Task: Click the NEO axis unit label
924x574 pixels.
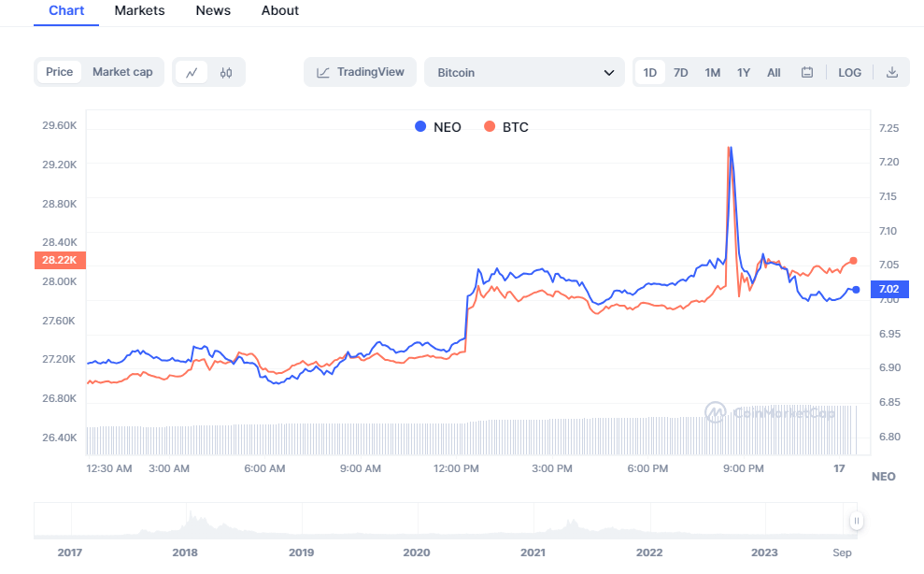Action: tap(883, 477)
